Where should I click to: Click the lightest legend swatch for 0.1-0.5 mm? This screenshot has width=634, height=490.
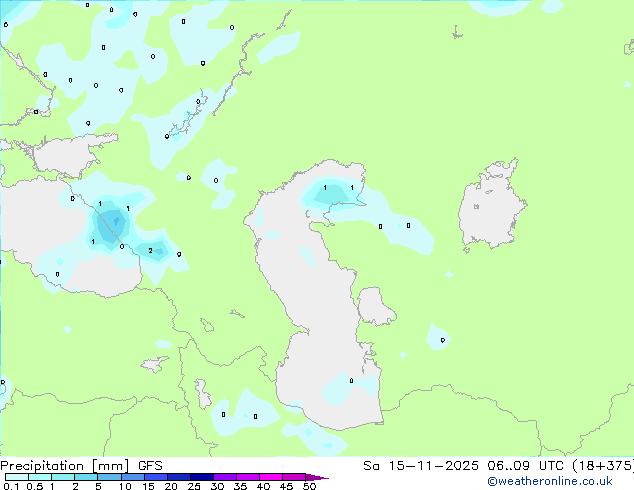click(17, 477)
